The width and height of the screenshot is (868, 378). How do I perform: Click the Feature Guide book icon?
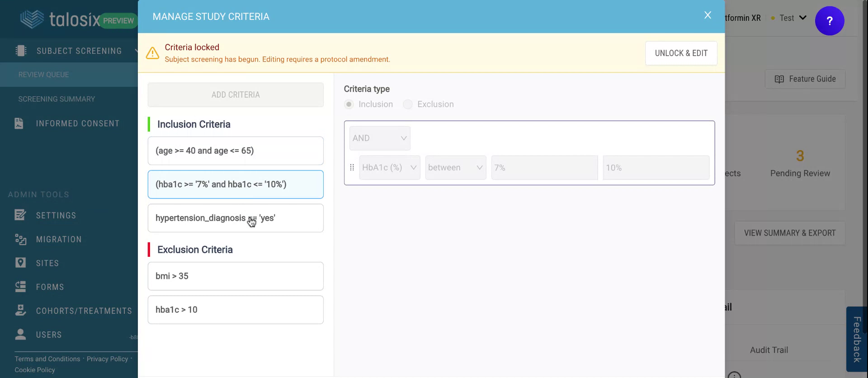[779, 79]
